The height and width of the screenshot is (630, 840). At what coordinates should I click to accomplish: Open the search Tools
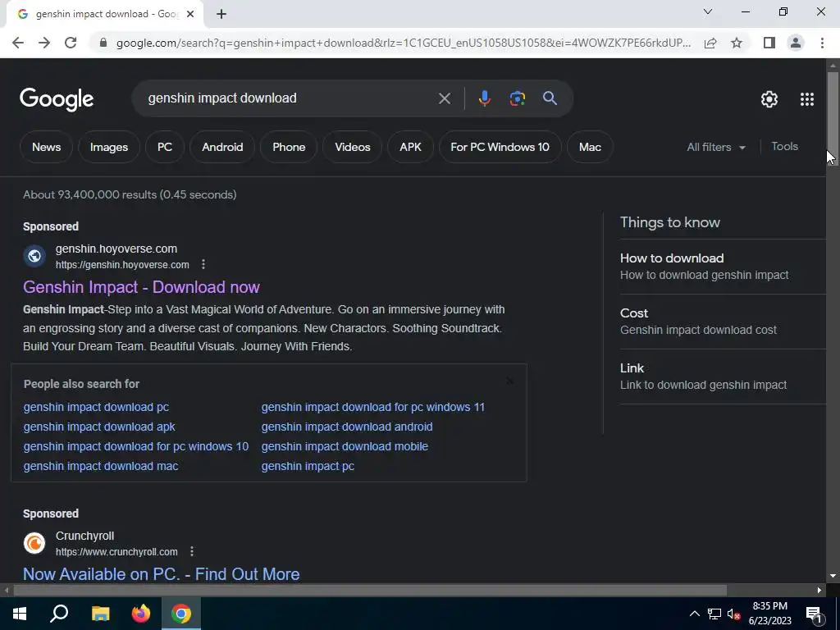[784, 147]
